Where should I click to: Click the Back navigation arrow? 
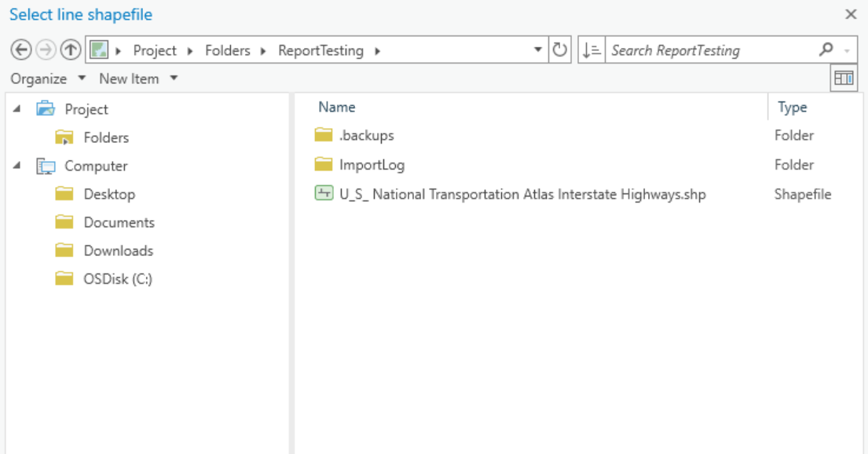(21, 50)
